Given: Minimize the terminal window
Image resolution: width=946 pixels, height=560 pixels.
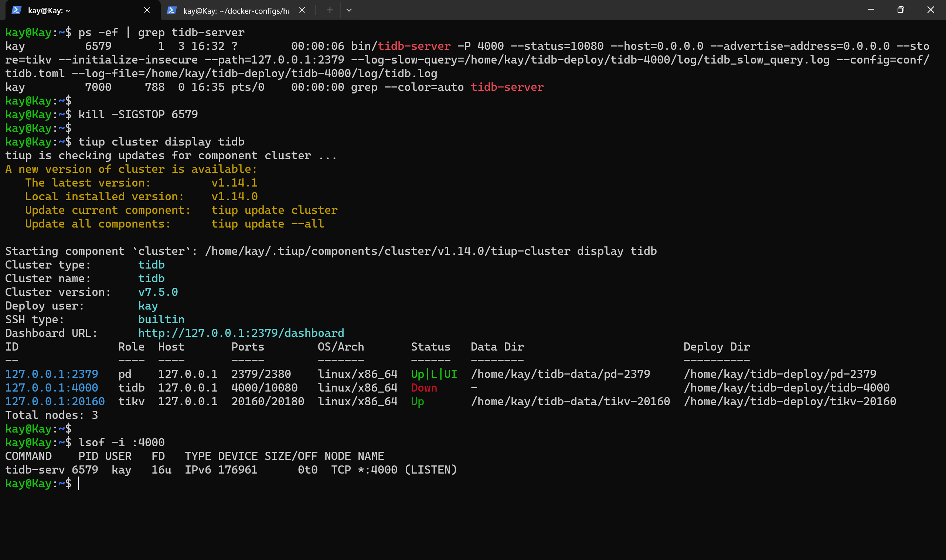Looking at the screenshot, I should [871, 10].
